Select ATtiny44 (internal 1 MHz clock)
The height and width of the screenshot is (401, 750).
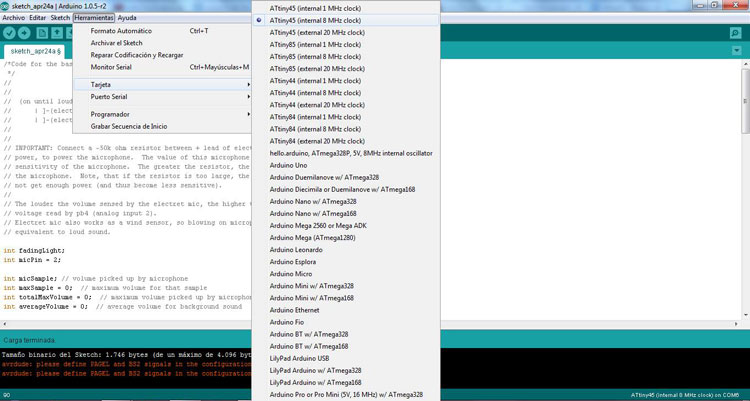coord(345,81)
